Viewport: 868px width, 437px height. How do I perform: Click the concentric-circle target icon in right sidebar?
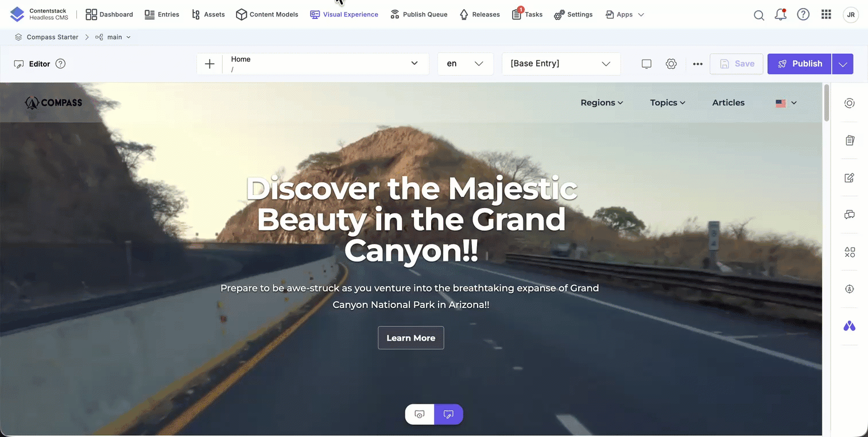(x=850, y=103)
